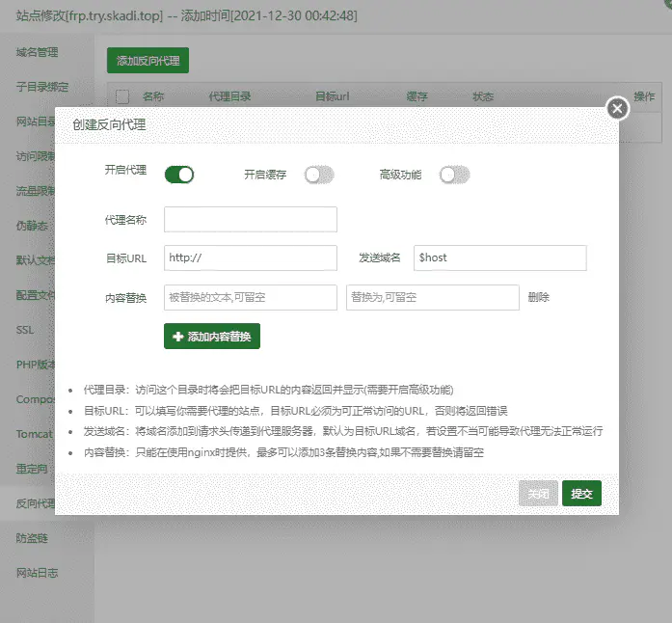
Task: Click the 提交 button
Action: pyautogui.click(x=581, y=494)
